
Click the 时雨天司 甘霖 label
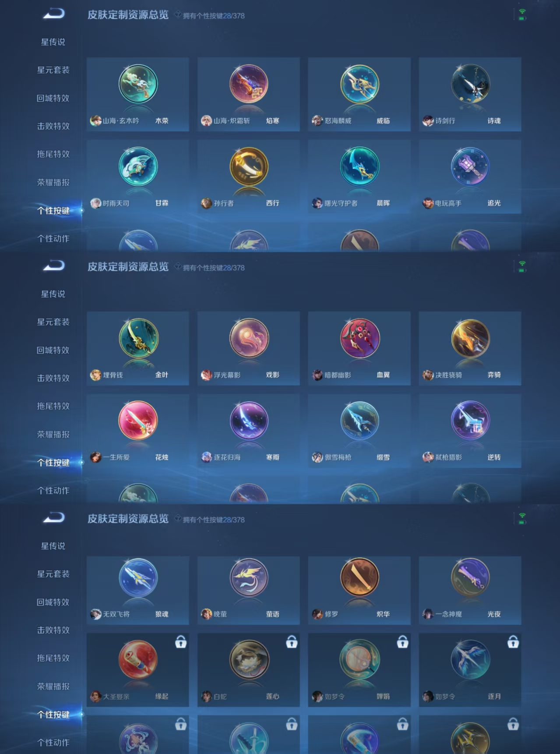[x=129, y=203]
